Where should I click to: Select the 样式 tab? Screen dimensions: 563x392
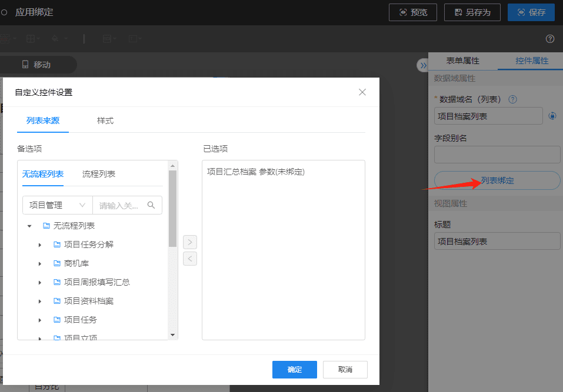[x=105, y=120]
